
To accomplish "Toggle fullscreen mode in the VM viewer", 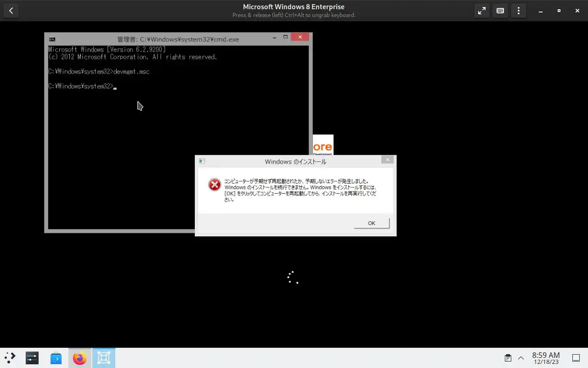I will click(482, 11).
